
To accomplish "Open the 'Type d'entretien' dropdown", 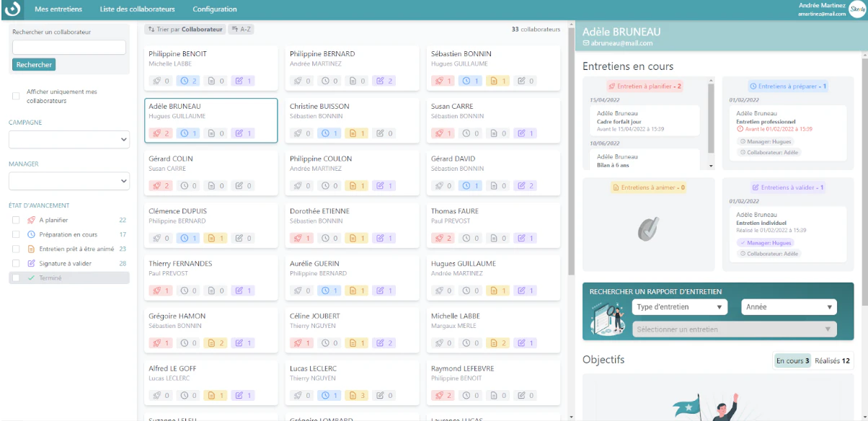I will click(x=680, y=307).
